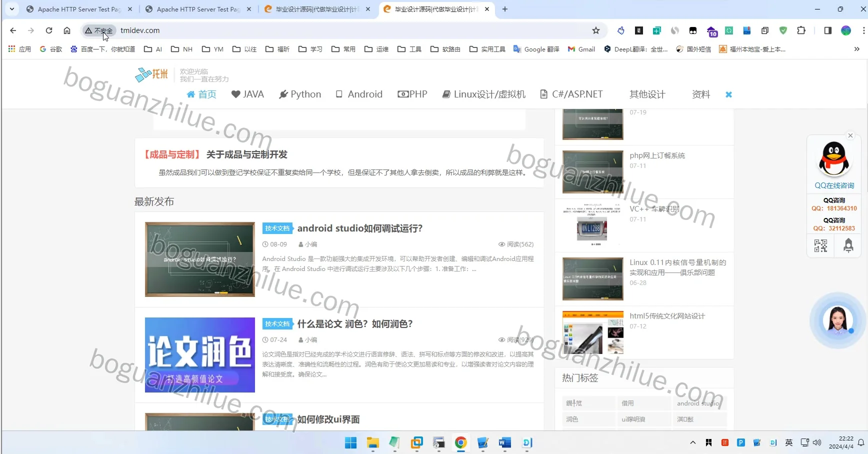Image resolution: width=868 pixels, height=454 pixels.
Task: Click the blue X icon in navigation bar
Action: tap(728, 94)
